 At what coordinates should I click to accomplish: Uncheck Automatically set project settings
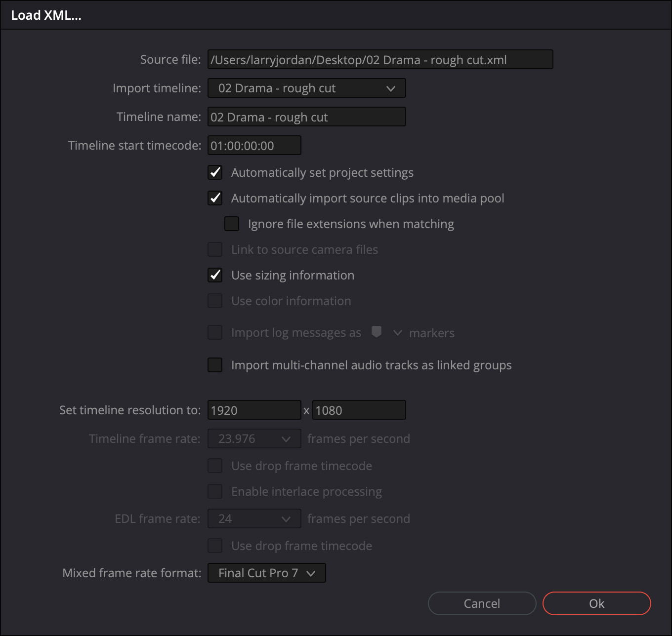tap(215, 172)
